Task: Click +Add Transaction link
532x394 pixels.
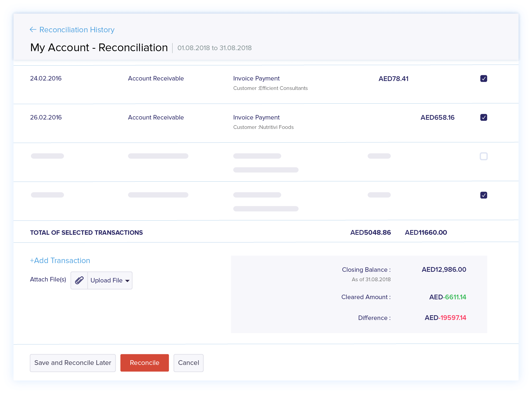Action: point(60,260)
